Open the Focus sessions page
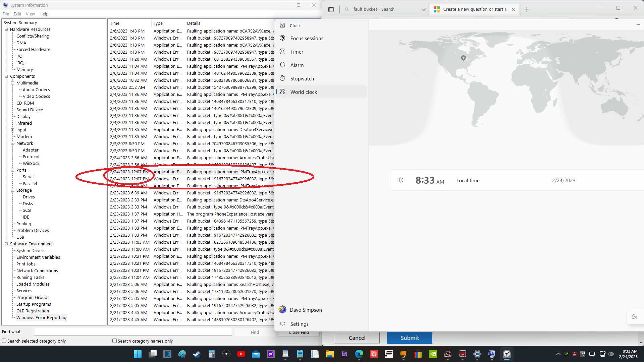644x362 pixels. [x=307, y=39]
